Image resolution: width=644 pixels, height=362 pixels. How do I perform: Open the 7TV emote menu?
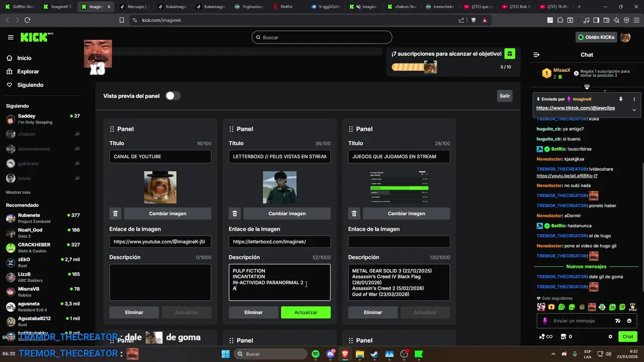(x=618, y=321)
